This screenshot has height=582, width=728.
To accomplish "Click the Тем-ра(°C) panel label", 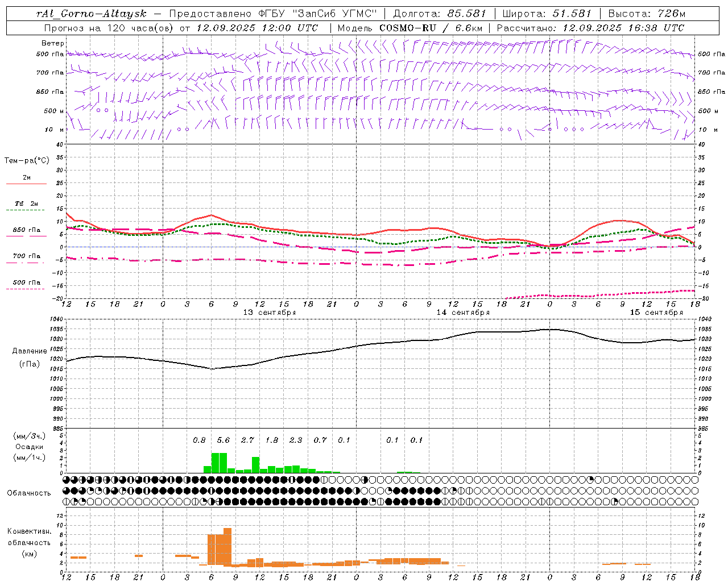I will pos(27,161).
